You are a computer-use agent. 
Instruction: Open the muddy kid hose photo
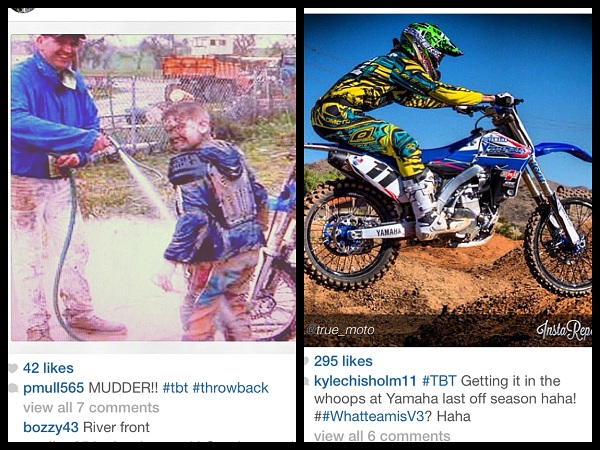pos(153,188)
